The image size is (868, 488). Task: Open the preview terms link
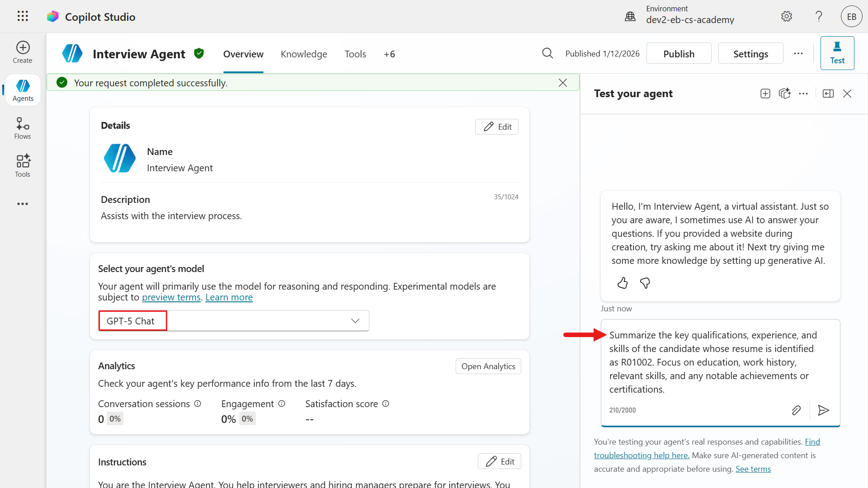tap(171, 297)
